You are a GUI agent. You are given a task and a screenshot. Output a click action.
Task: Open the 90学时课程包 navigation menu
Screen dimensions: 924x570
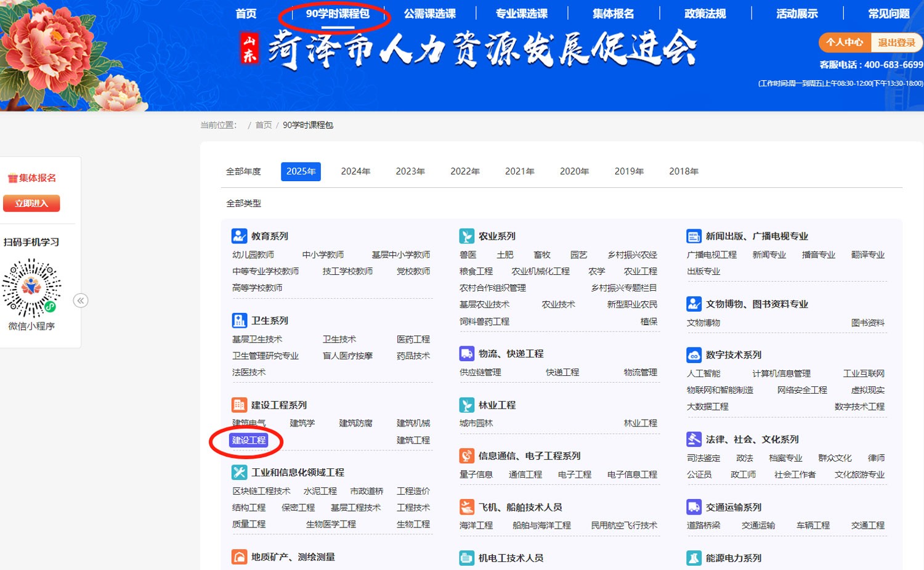(337, 14)
